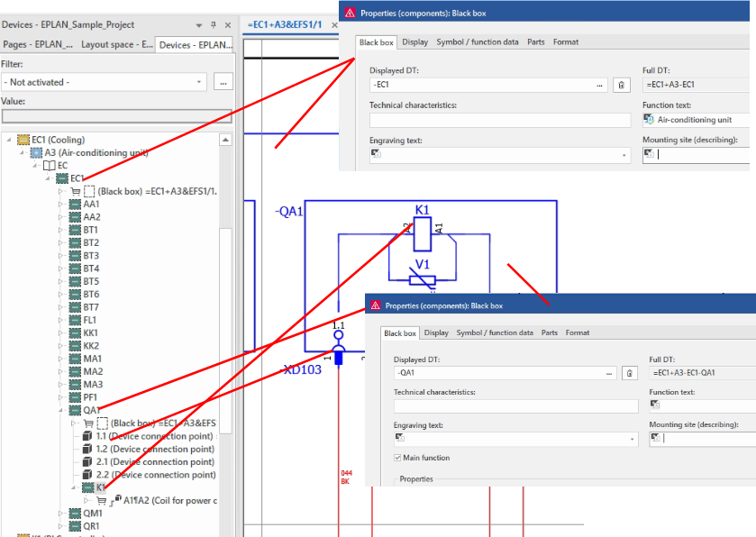Open Symbol / function data tab in QA1 dialog
The height and width of the screenshot is (537, 756).
[495, 332]
